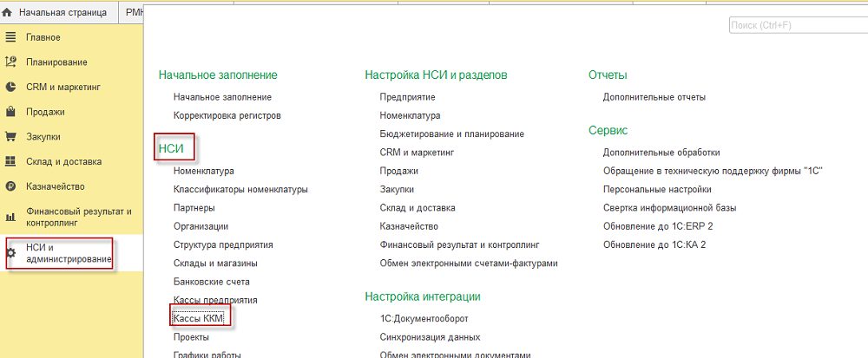Open CRM и маркетинг settings link
868x358 pixels.
[417, 153]
